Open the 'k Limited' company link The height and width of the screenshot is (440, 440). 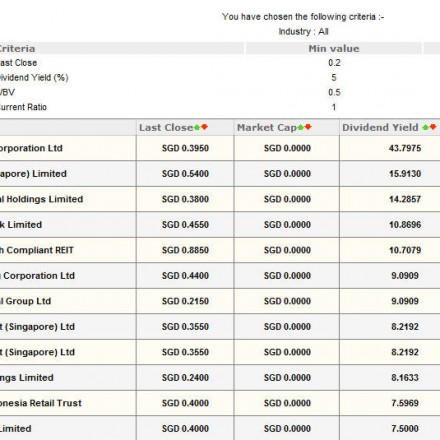pyautogui.click(x=21, y=225)
